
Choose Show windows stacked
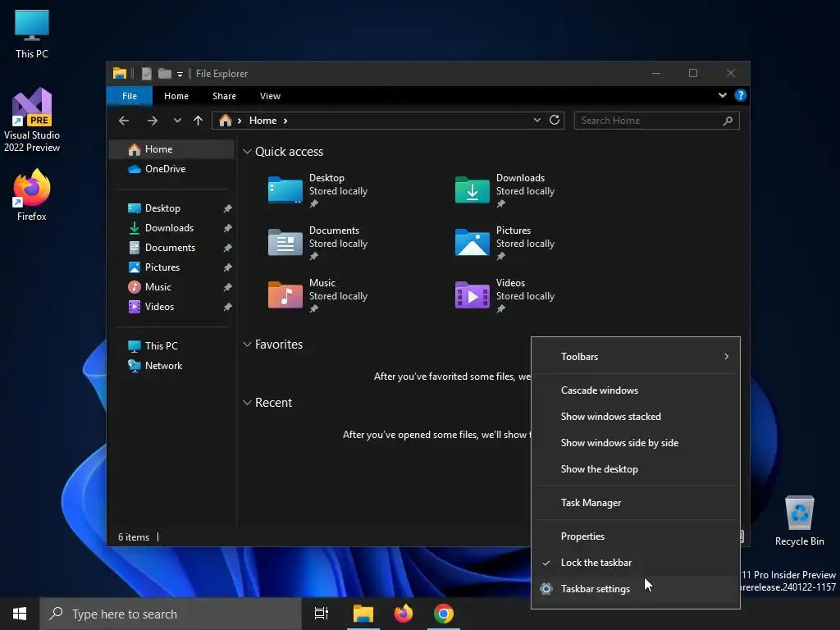[x=636, y=417]
